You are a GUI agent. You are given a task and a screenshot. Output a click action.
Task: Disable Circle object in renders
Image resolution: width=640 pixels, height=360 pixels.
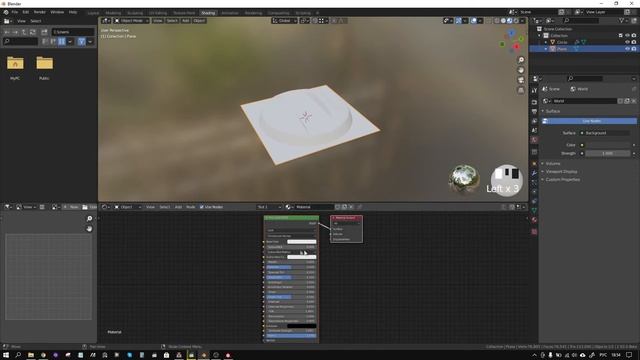[634, 42]
